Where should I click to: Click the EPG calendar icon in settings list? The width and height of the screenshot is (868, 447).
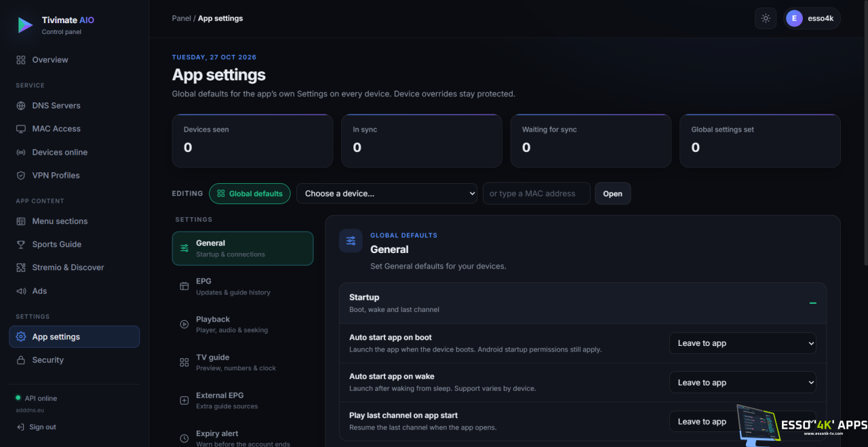184,286
